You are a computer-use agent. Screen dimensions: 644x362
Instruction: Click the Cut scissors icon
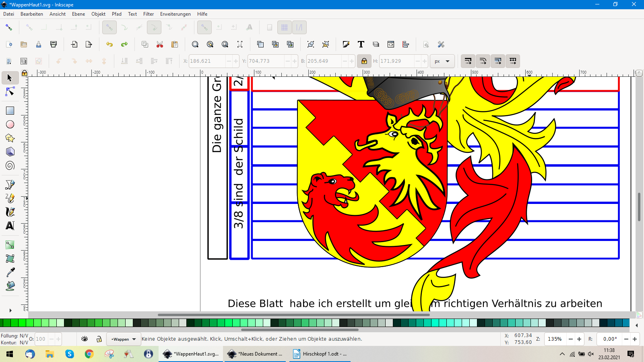[160, 44]
